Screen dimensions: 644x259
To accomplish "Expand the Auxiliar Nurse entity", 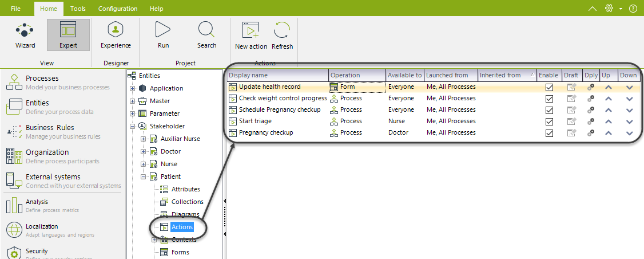I will 144,139.
